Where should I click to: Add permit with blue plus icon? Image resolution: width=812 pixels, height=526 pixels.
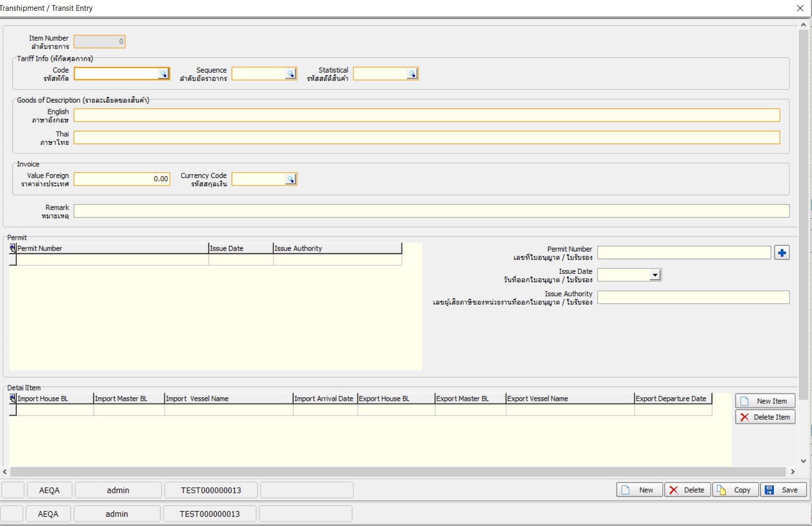click(x=782, y=253)
